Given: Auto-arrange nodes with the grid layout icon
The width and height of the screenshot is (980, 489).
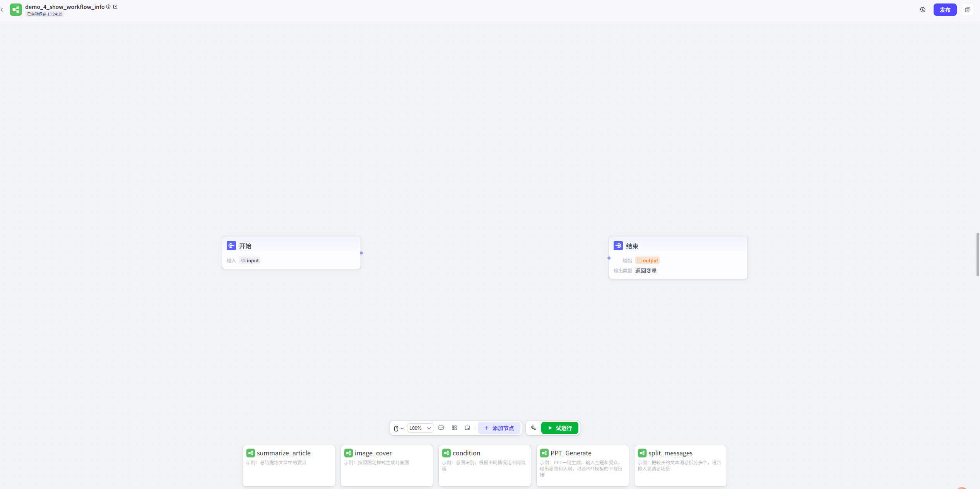Looking at the screenshot, I should coord(454,428).
